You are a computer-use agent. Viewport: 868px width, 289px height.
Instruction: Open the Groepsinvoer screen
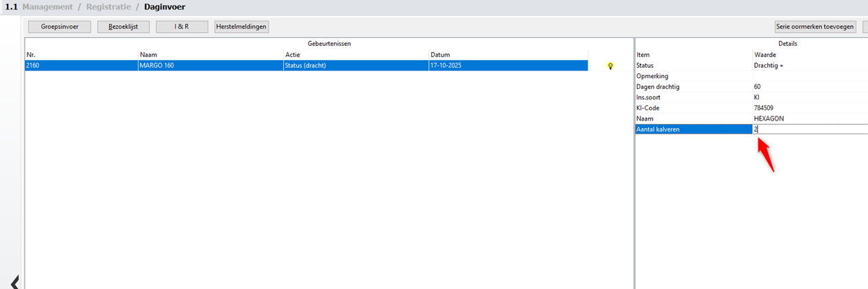point(60,27)
